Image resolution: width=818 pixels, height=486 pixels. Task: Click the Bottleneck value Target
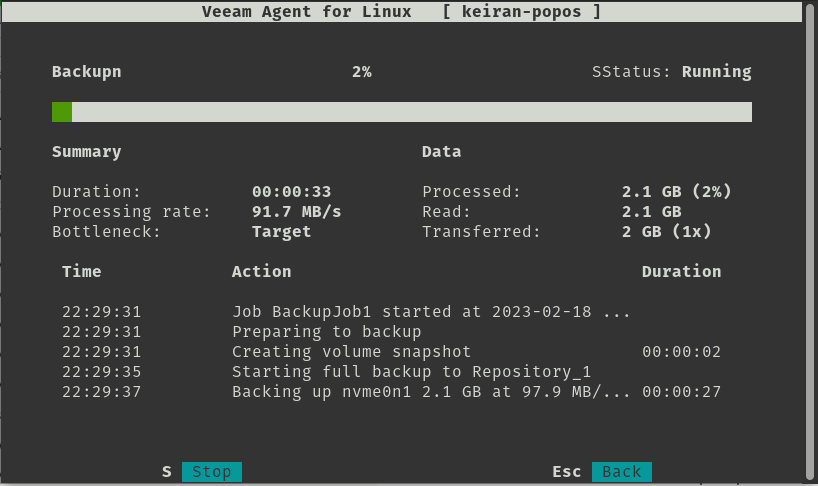pos(281,232)
